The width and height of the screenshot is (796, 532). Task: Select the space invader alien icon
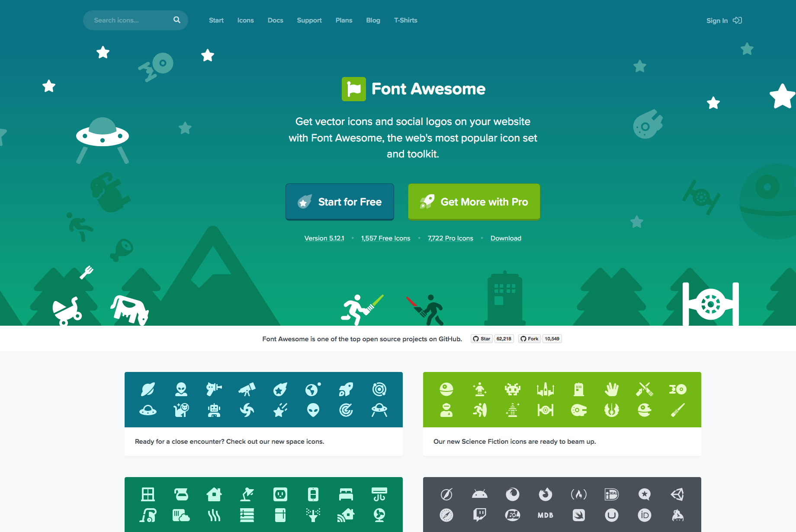[x=513, y=389]
